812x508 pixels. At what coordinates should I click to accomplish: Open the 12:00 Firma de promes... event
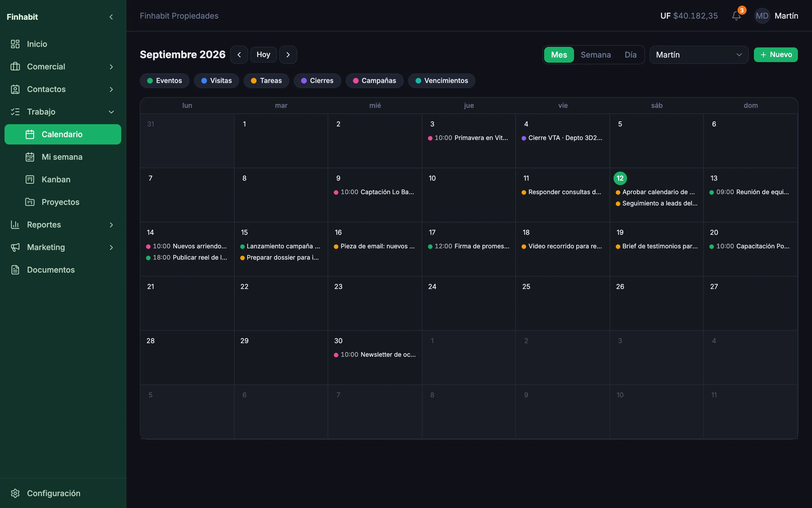click(x=469, y=246)
